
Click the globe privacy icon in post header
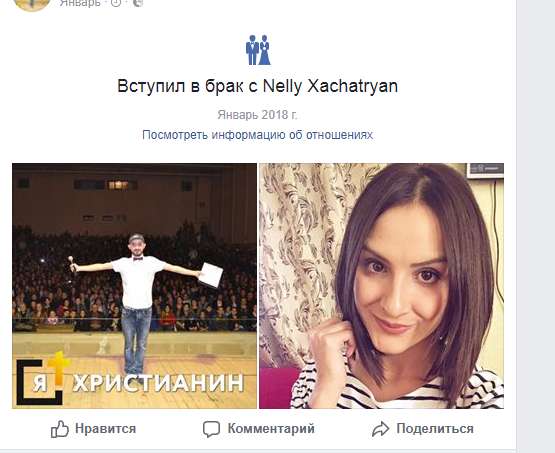point(138,3)
